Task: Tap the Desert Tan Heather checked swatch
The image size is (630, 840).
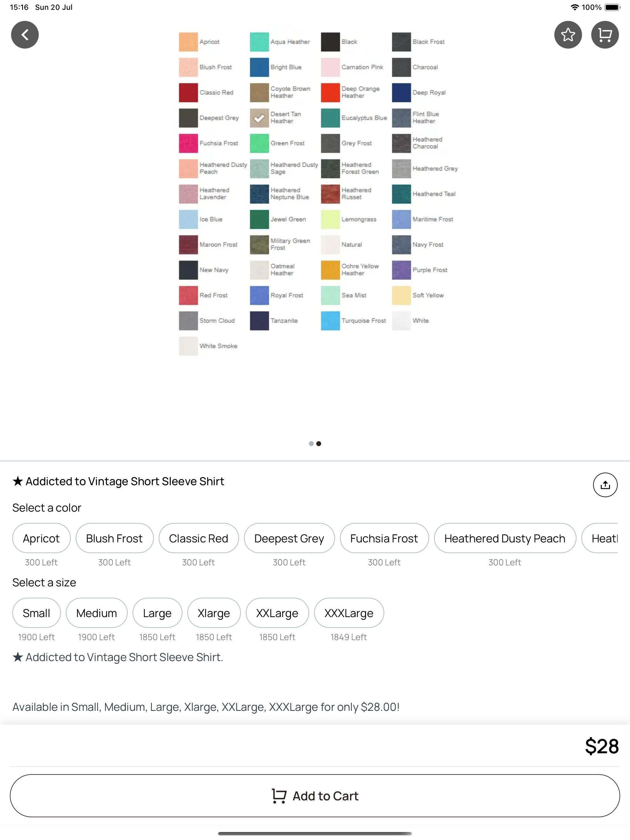Action: 260,118
